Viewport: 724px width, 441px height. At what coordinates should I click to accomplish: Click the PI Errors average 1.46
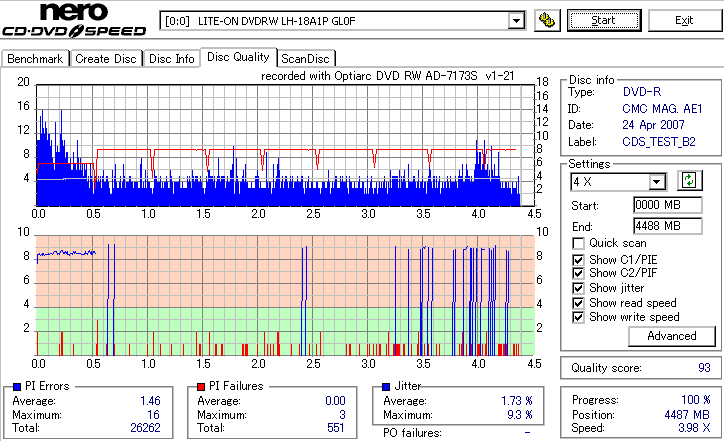click(150, 401)
